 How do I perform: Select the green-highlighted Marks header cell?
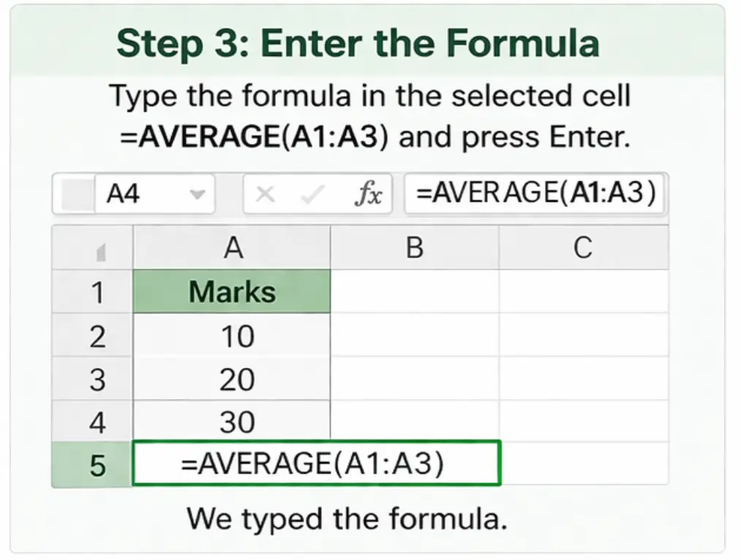[232, 292]
